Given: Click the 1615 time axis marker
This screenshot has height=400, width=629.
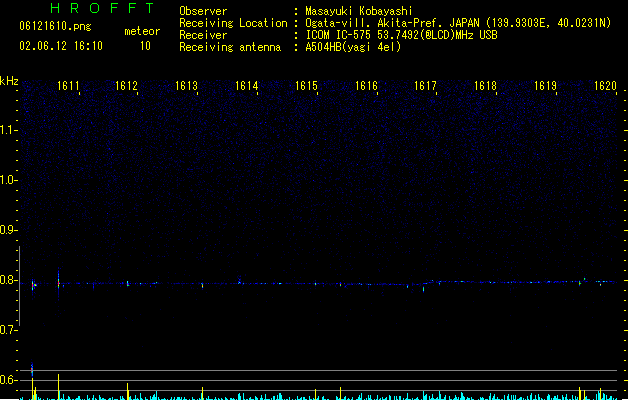Looking at the screenshot, I should (x=306, y=86).
